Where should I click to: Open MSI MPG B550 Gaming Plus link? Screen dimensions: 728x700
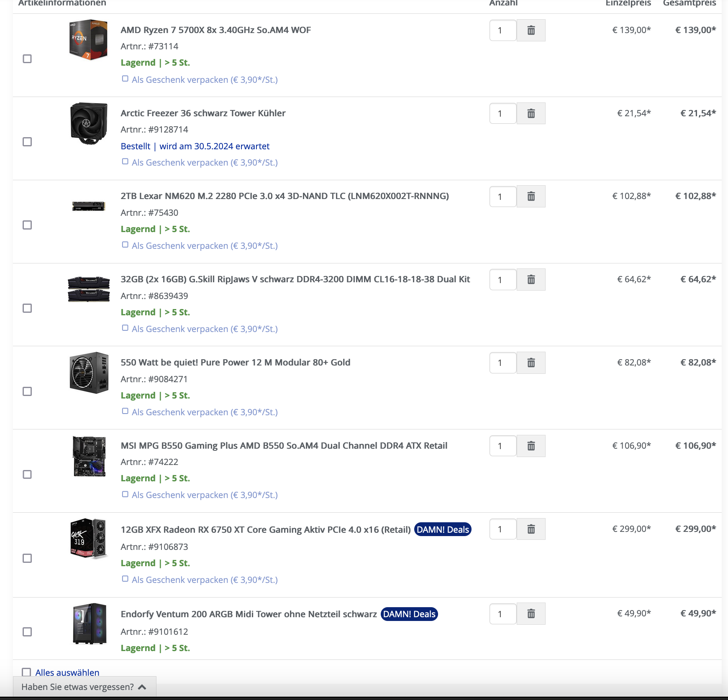click(284, 446)
